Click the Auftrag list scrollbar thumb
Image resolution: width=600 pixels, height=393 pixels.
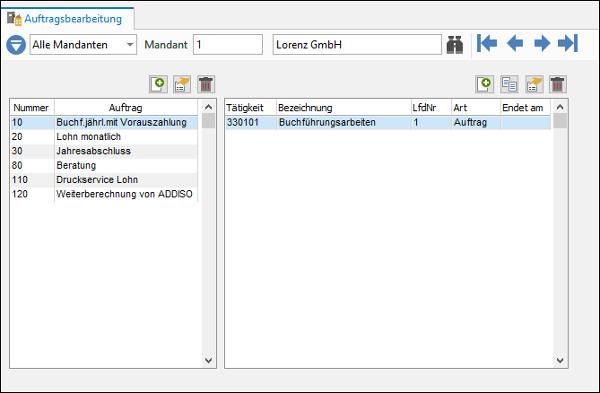[x=209, y=121]
